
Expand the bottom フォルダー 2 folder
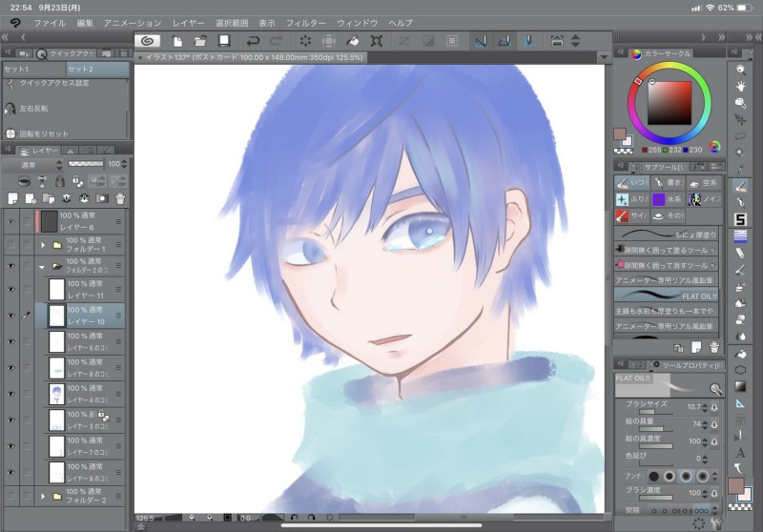[x=43, y=496]
